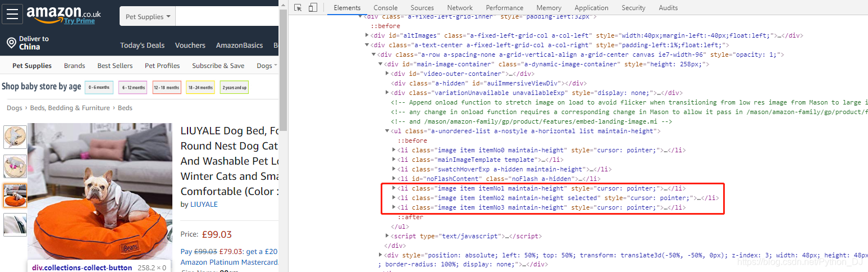Open the Vouchers link
This screenshot has width=868, height=272.
point(190,46)
